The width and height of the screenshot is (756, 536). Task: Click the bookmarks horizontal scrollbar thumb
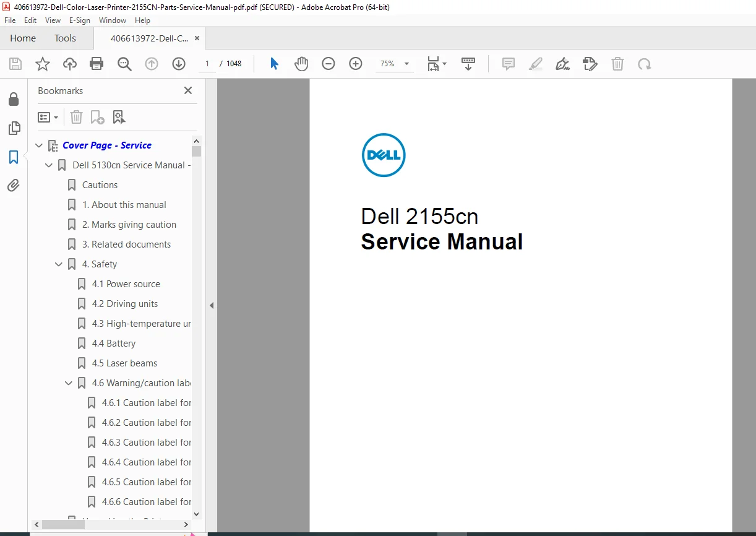tap(63, 524)
